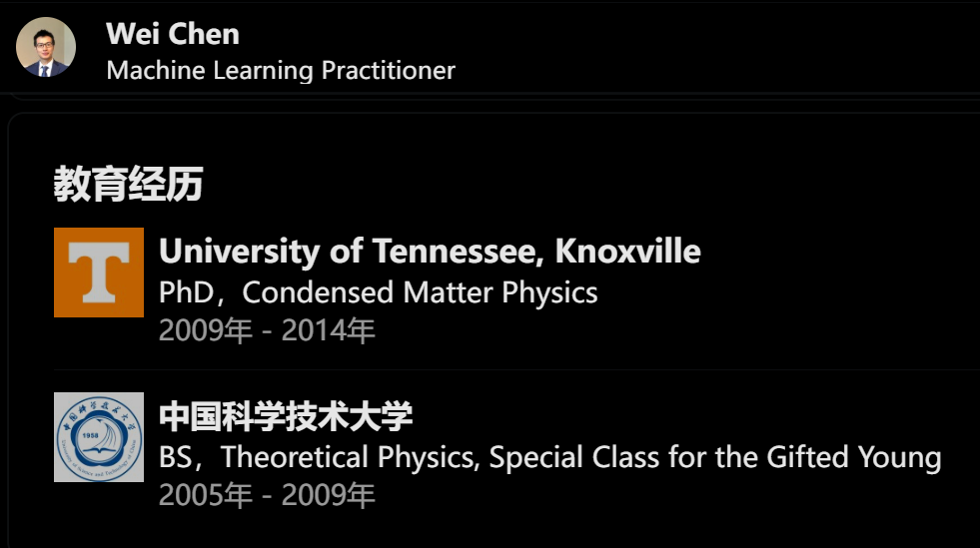Click Wei Chen's profile photo
980x548 pixels.
tap(46, 47)
